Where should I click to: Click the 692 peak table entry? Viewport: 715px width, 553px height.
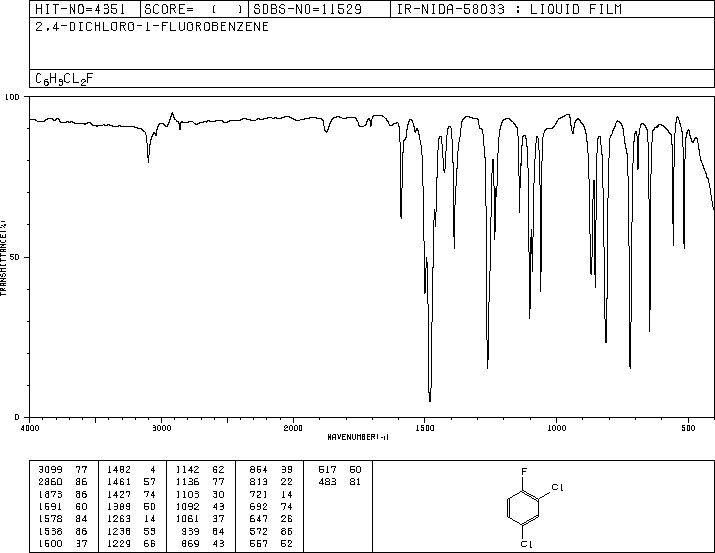[x=271, y=506]
